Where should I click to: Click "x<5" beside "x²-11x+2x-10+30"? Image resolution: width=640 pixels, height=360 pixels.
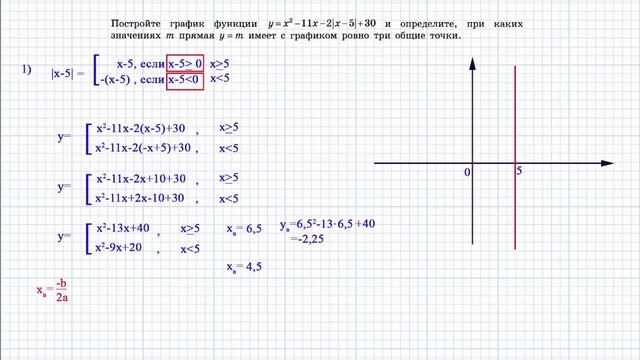229,199
